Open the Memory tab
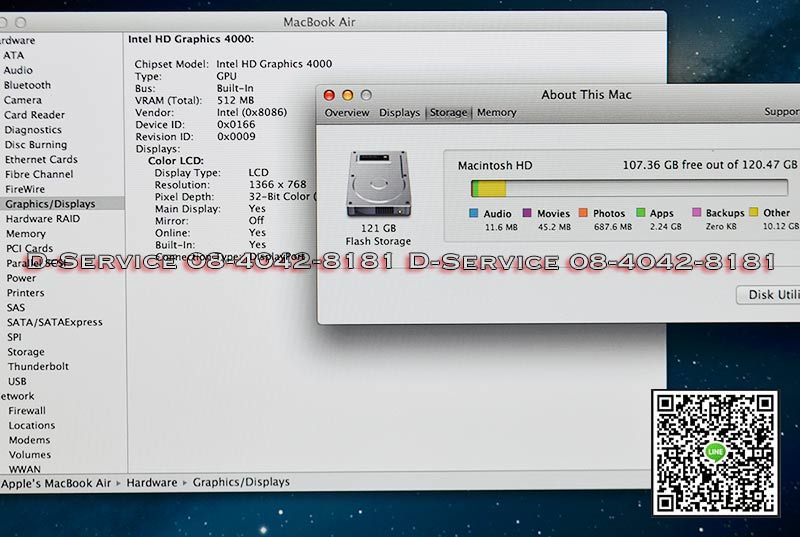The height and width of the screenshot is (537, 800). [x=496, y=113]
